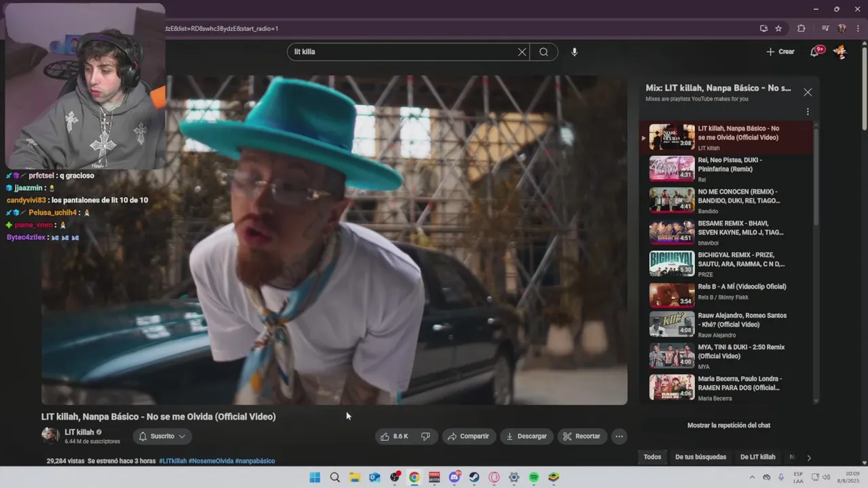Start voice search with the microphone icon

pos(574,52)
